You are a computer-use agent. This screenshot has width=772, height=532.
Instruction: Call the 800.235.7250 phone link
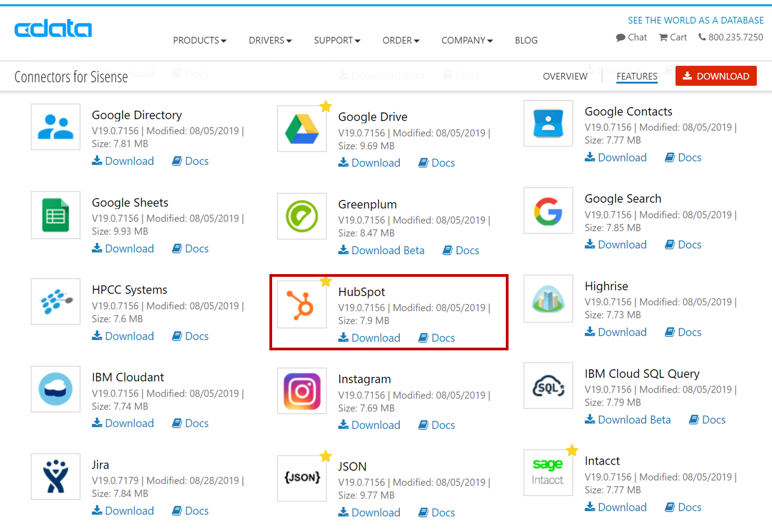pos(731,37)
